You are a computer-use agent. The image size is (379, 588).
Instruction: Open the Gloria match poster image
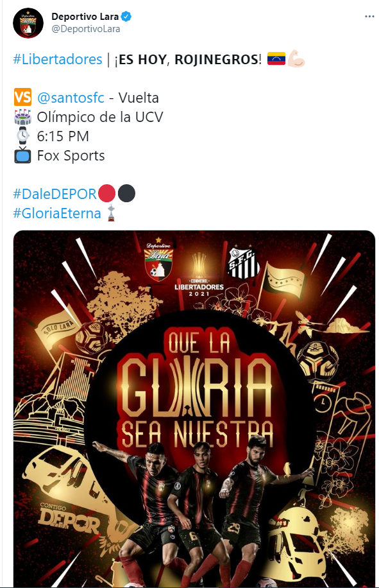click(x=194, y=409)
